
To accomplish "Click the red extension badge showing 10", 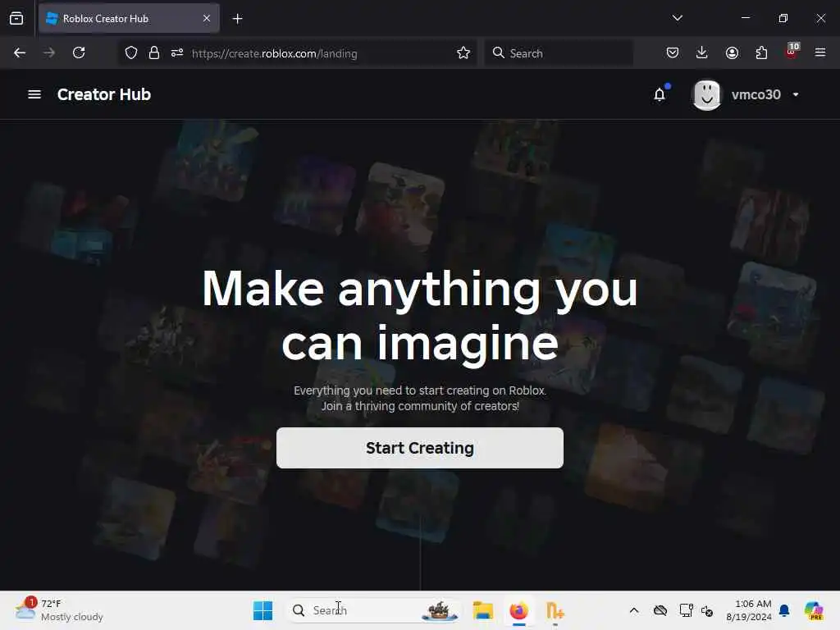I will point(792,52).
